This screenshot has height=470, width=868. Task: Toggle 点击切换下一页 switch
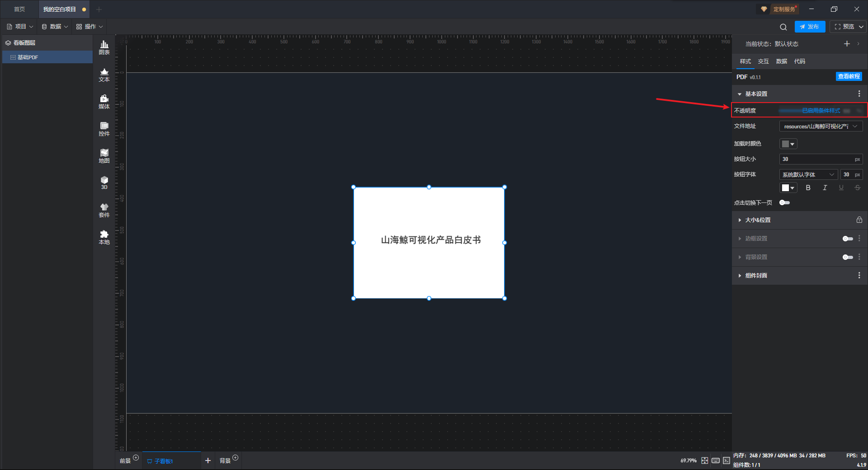785,202
